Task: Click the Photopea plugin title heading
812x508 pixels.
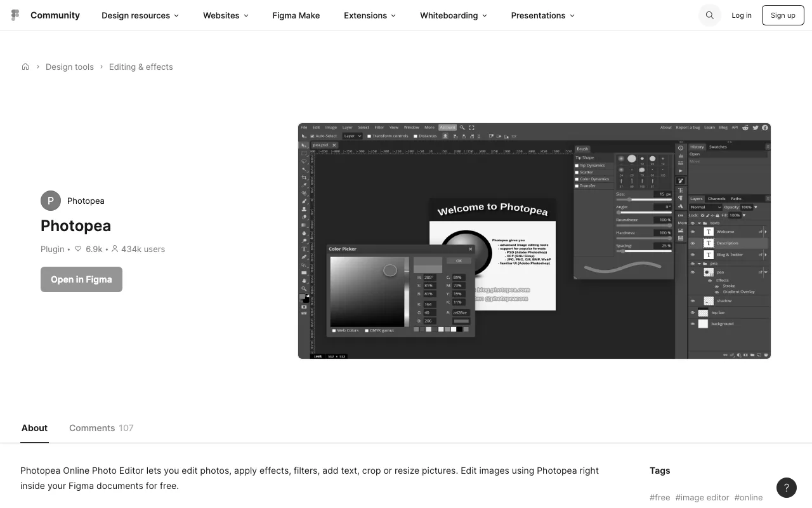Action: pos(75,225)
